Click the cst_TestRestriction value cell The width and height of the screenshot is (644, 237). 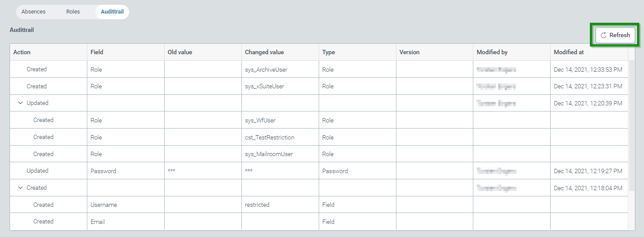(269, 137)
